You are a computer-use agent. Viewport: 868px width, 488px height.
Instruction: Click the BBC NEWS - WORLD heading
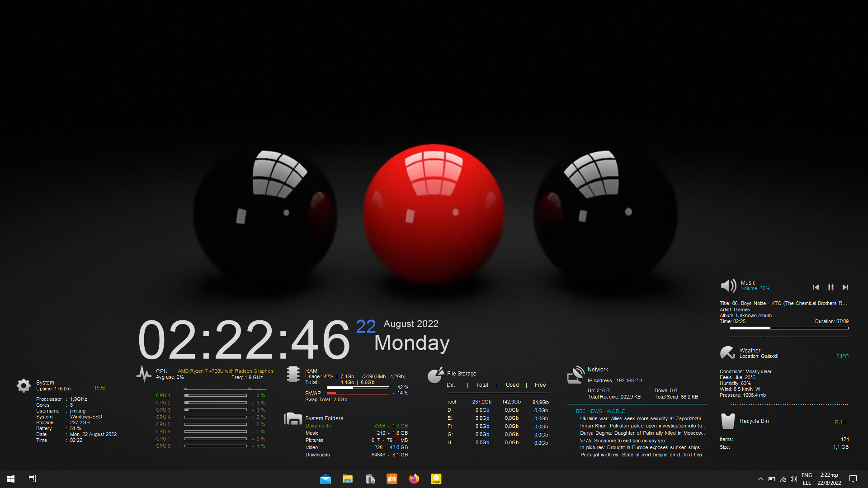click(x=600, y=411)
